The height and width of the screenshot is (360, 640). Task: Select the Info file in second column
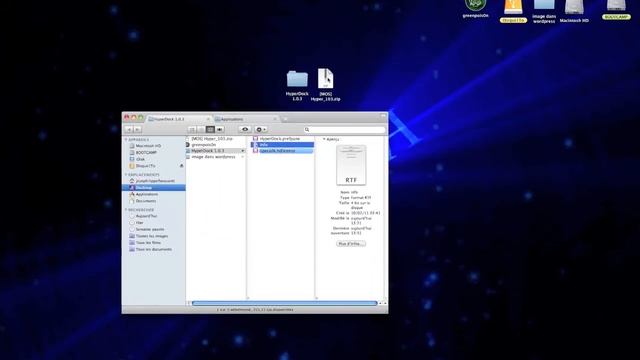coord(282,144)
